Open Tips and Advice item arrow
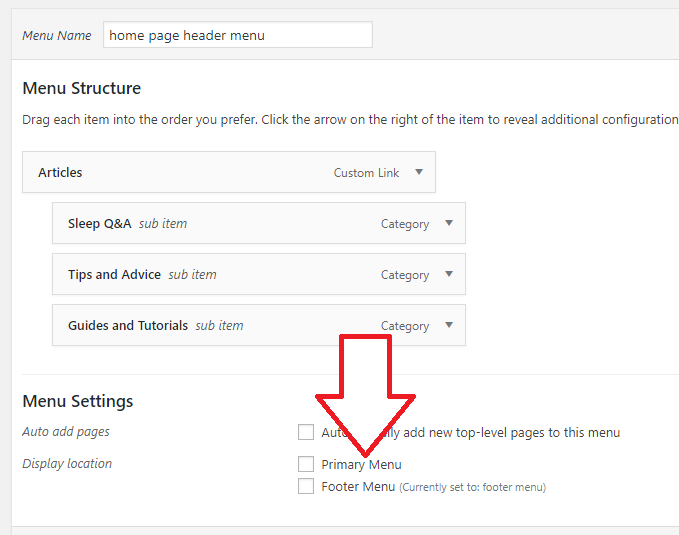The image size is (679, 535). pos(449,274)
